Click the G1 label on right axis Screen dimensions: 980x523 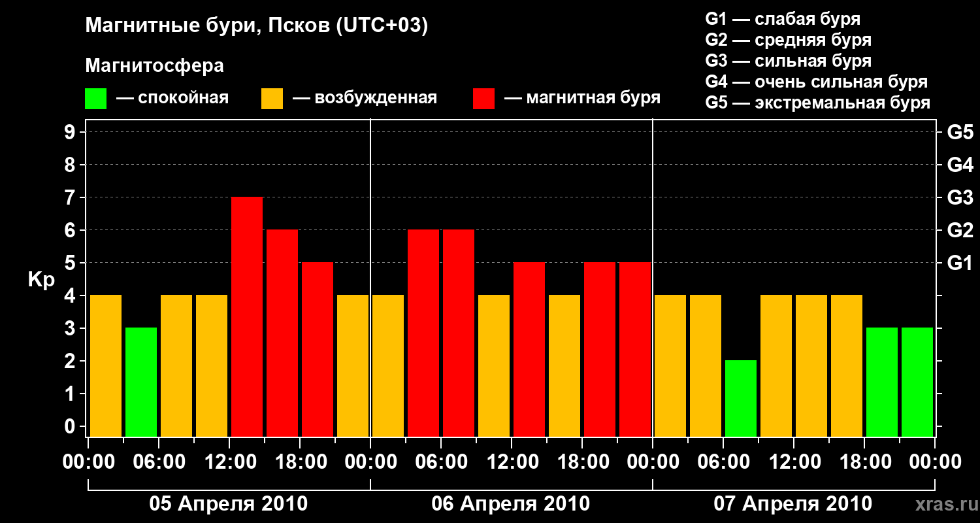960,263
